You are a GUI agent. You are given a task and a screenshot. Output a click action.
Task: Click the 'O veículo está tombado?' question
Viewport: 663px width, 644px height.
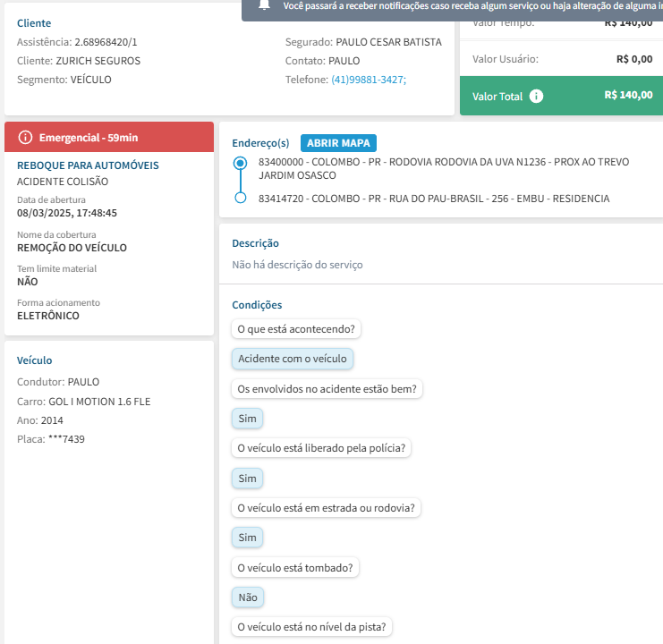pyautogui.click(x=293, y=568)
